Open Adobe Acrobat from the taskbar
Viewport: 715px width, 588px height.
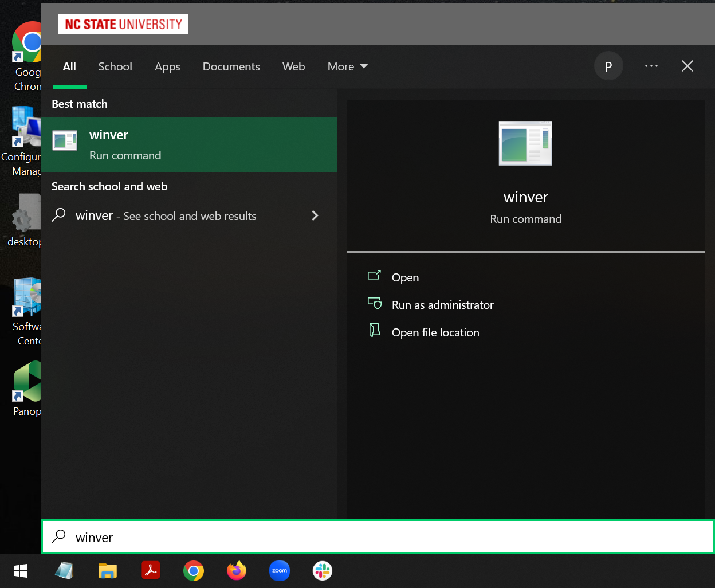[x=151, y=571]
